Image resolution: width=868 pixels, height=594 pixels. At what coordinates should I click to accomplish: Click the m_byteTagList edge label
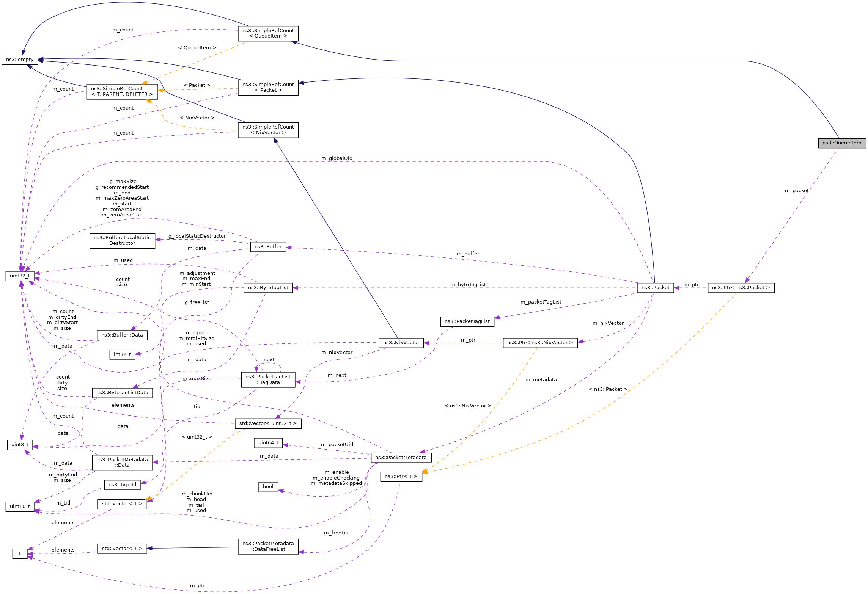[x=468, y=284]
